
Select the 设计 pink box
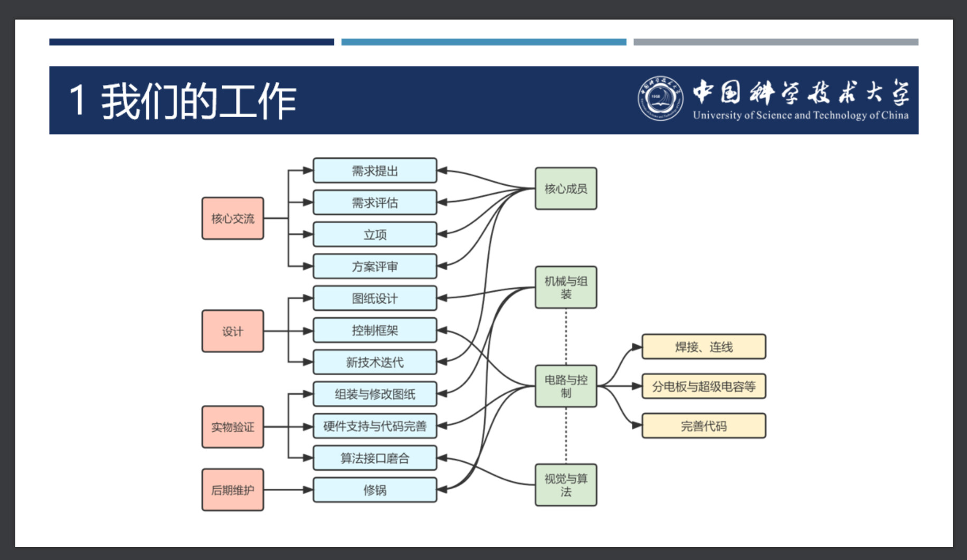[x=233, y=331]
